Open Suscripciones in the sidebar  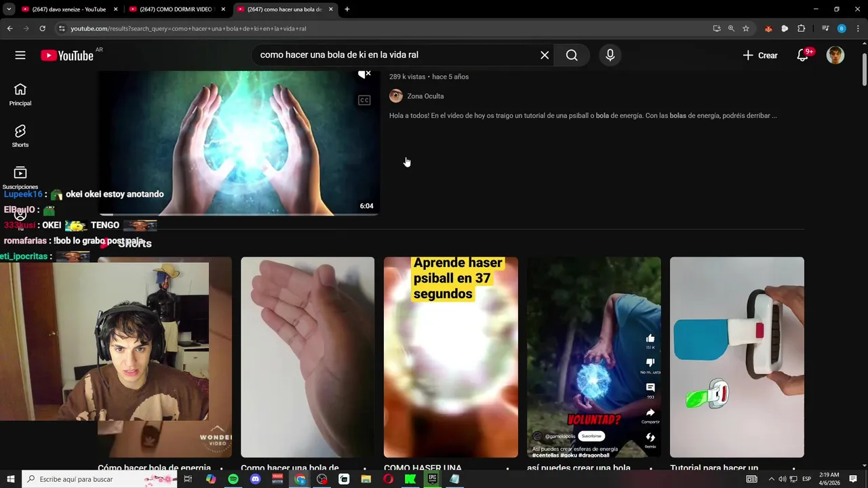20,178
